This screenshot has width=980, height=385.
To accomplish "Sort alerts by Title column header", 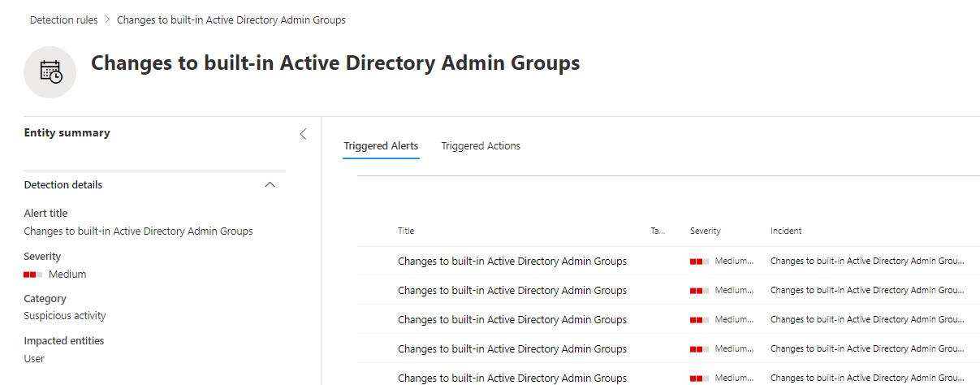I will coord(406,231).
